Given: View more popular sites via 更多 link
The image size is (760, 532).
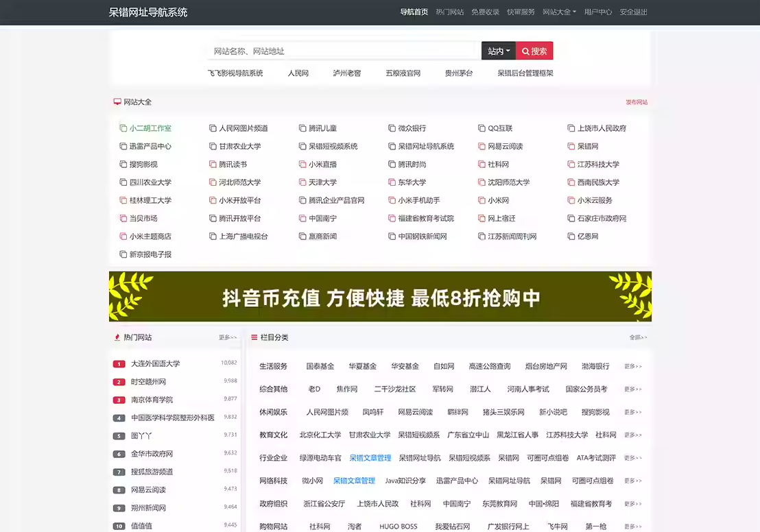Looking at the screenshot, I should click(228, 337).
